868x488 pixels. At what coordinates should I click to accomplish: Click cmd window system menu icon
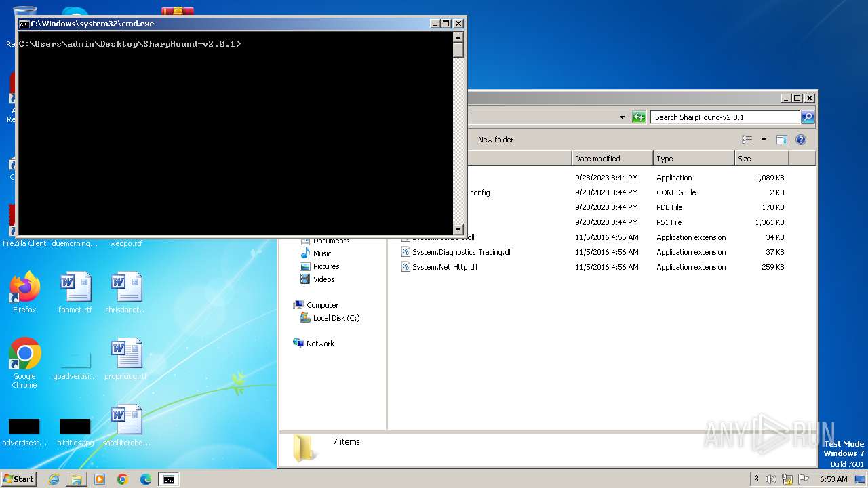[x=24, y=24]
